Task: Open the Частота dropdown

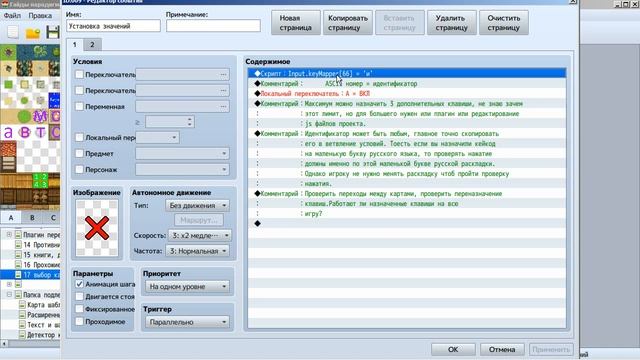Action: [x=198, y=251]
